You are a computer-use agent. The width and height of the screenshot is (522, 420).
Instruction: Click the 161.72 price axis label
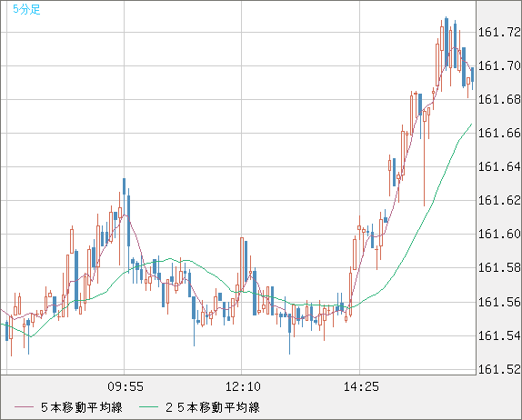coord(499,33)
